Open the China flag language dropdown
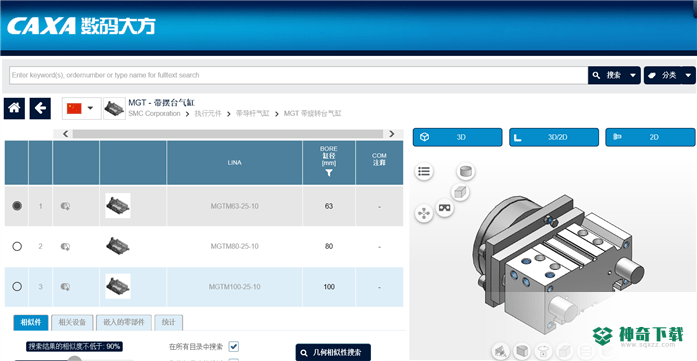 (81, 108)
